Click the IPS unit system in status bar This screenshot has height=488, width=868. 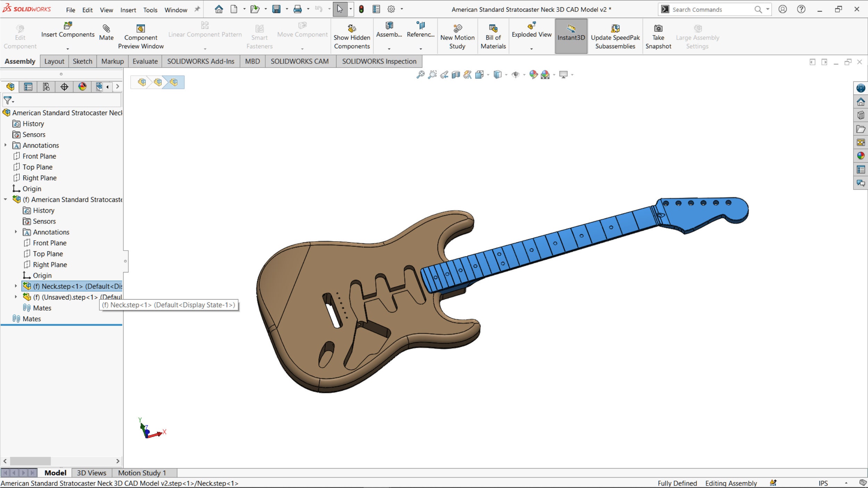point(823,483)
